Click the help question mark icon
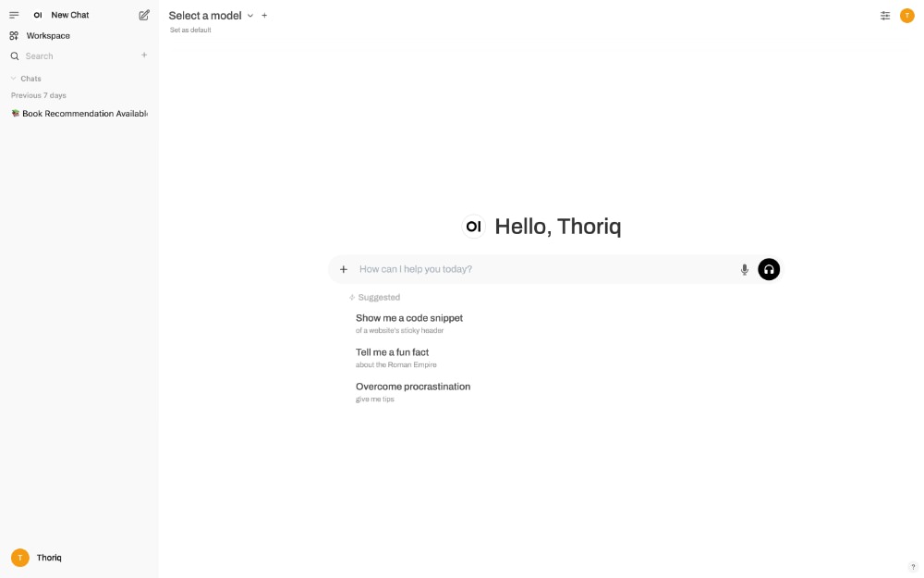 click(913, 567)
